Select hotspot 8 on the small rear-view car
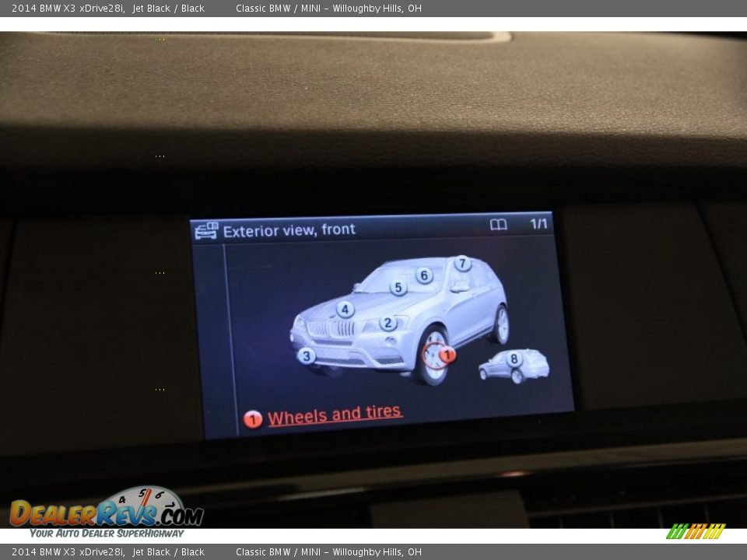 (514, 359)
